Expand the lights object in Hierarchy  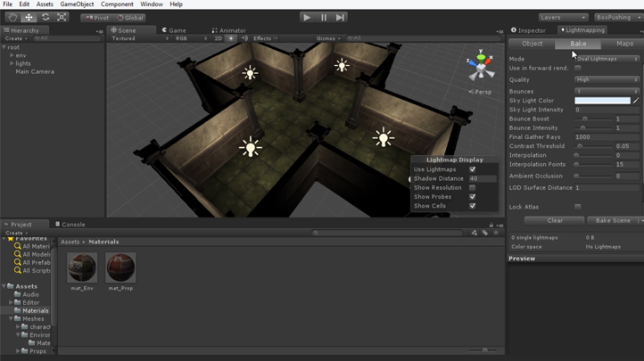click(12, 63)
